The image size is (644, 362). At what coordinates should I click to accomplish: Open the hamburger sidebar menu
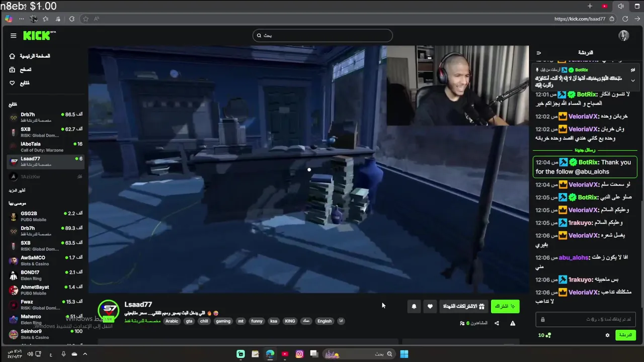(14, 35)
